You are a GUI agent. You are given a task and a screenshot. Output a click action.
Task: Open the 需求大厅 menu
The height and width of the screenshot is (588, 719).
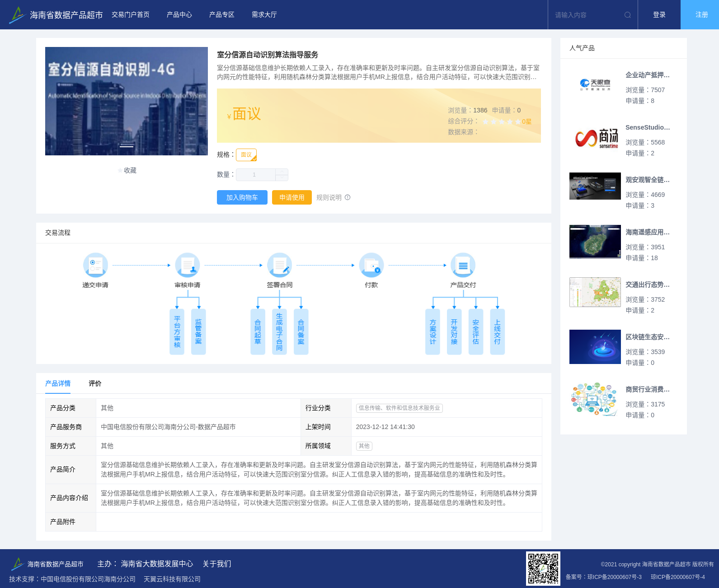click(x=264, y=15)
